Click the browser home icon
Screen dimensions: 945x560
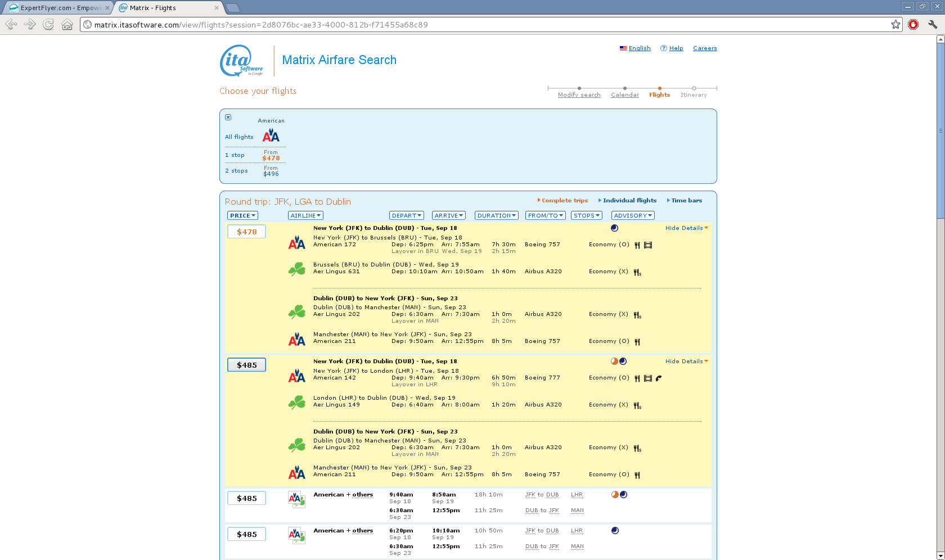67,25
